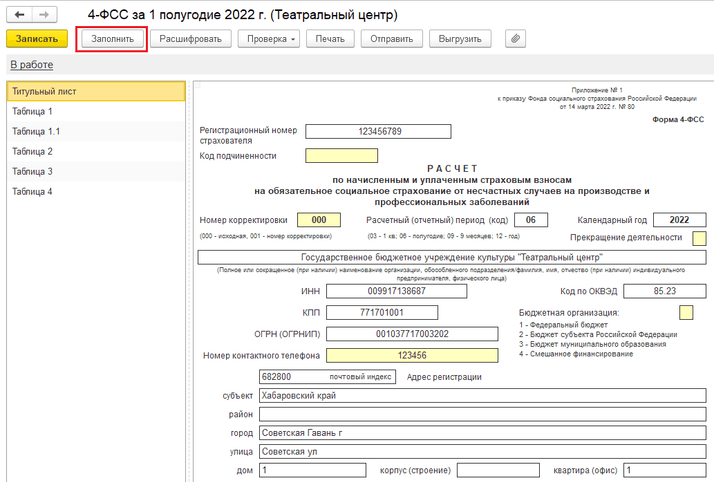714x482 pixels.
Task: Edit the Номер корректировки field
Action: [320, 220]
